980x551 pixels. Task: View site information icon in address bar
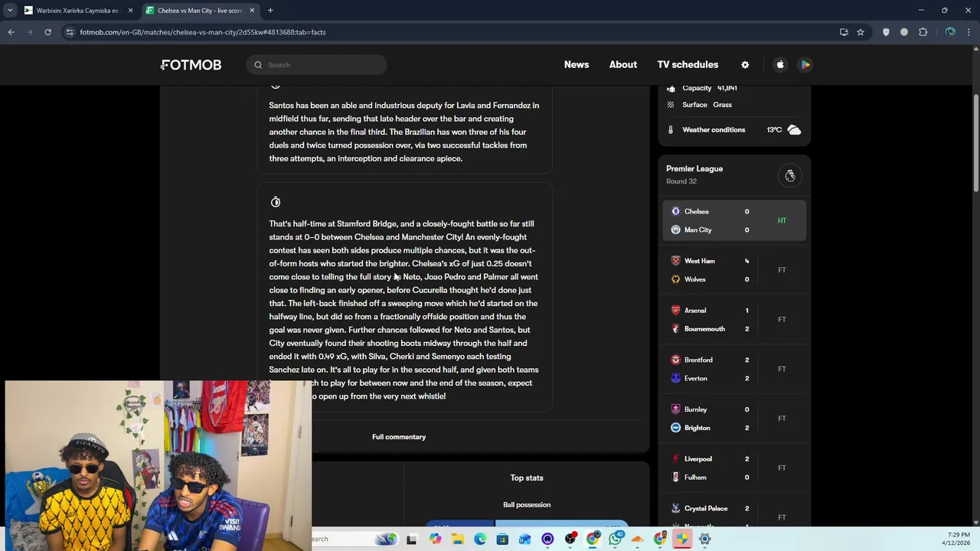tap(70, 32)
